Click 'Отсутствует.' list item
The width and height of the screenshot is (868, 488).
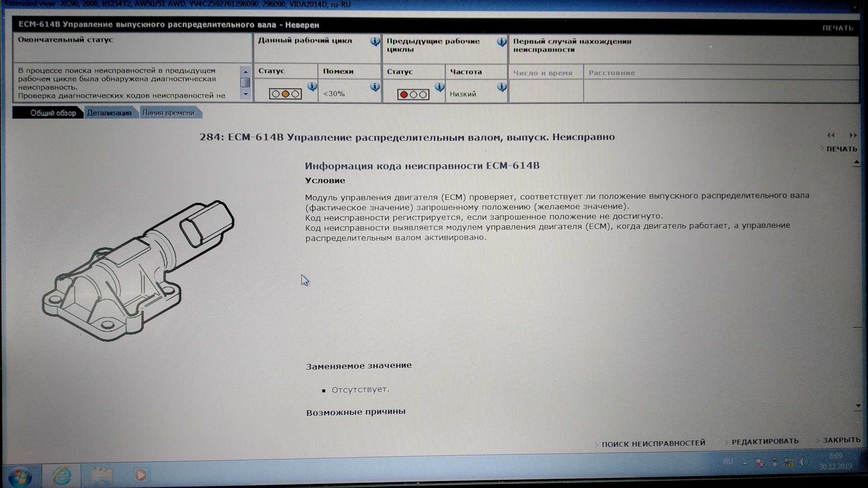(360, 389)
